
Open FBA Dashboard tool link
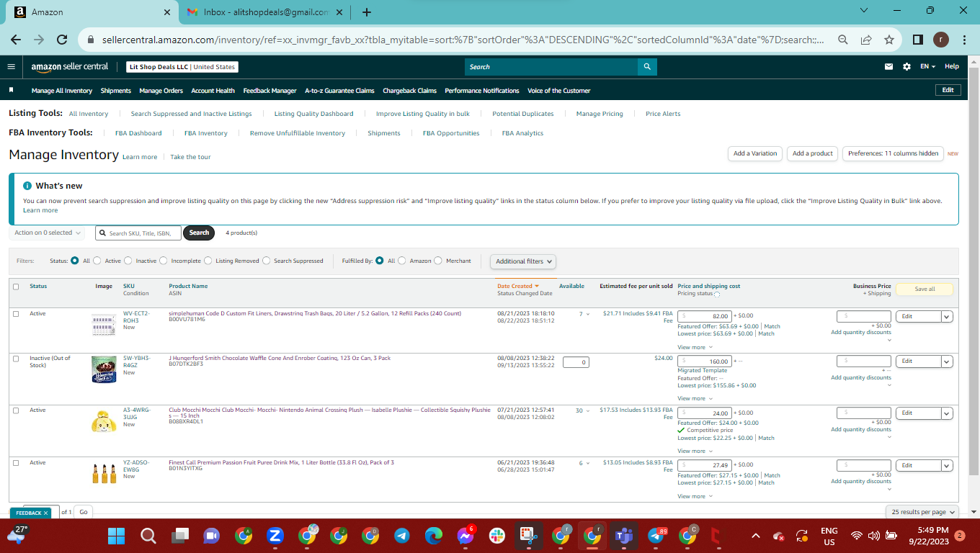tap(138, 133)
